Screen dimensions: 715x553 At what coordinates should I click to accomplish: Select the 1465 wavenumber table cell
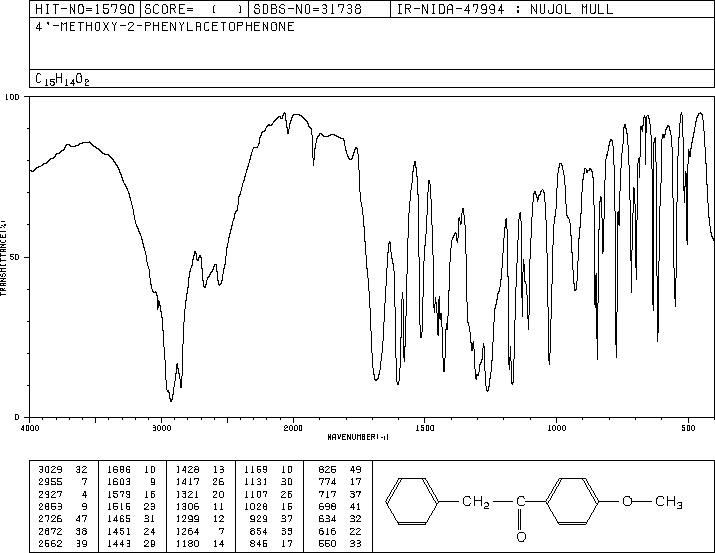coord(119,519)
